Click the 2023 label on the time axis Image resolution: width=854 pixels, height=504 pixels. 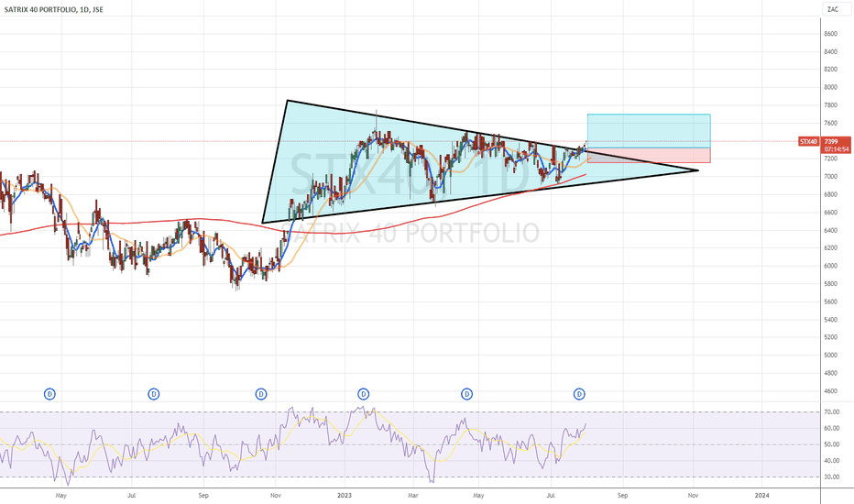coord(345,495)
